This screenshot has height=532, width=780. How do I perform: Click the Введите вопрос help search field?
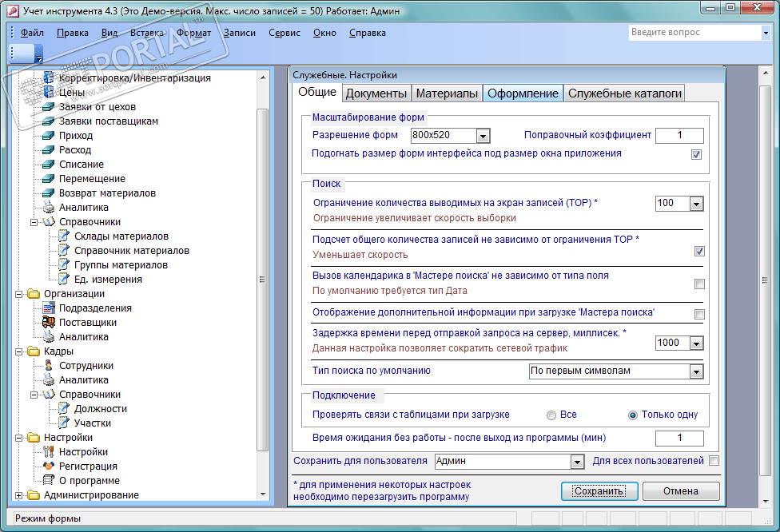(x=695, y=33)
